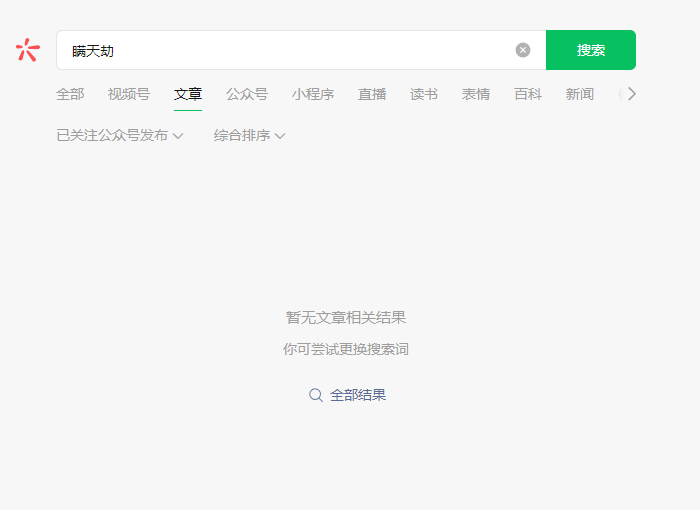Click the green 搜索 button
Image resolution: width=700 pixels, height=510 pixels.
591,50
